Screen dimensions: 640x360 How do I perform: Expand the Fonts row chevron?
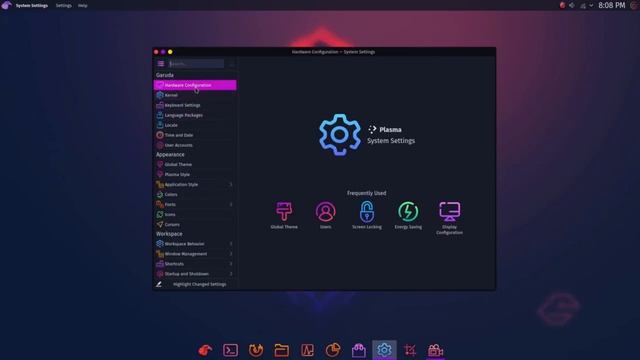click(231, 204)
